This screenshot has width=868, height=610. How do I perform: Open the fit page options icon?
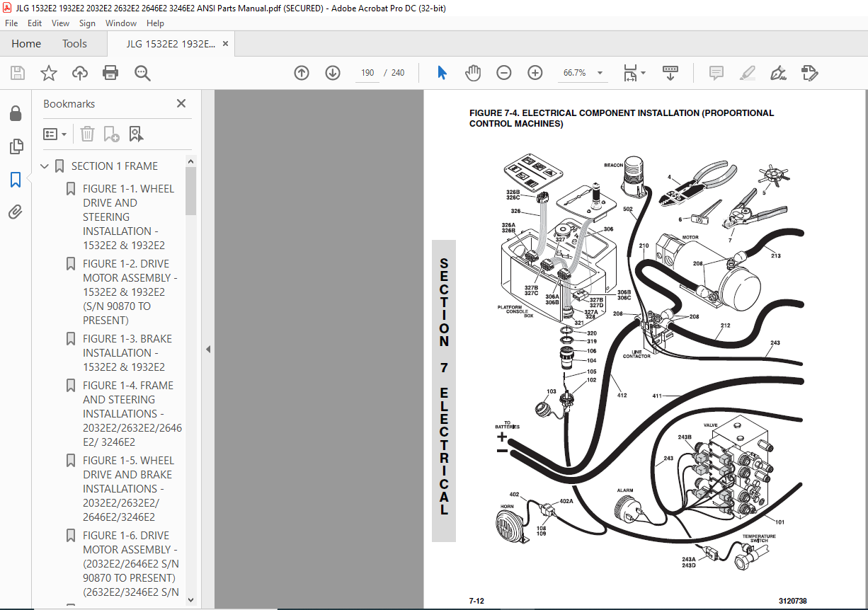(x=634, y=73)
